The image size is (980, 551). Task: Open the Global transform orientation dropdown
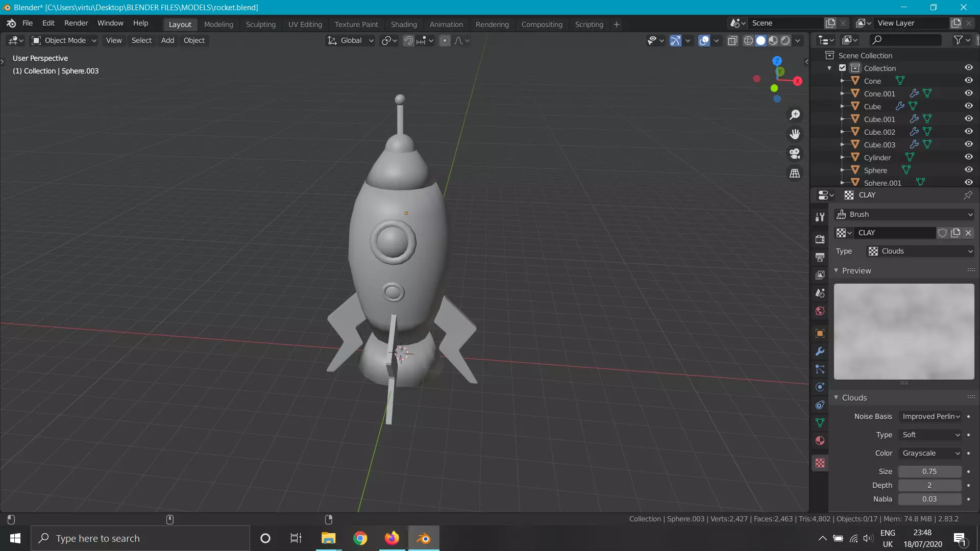coord(351,40)
